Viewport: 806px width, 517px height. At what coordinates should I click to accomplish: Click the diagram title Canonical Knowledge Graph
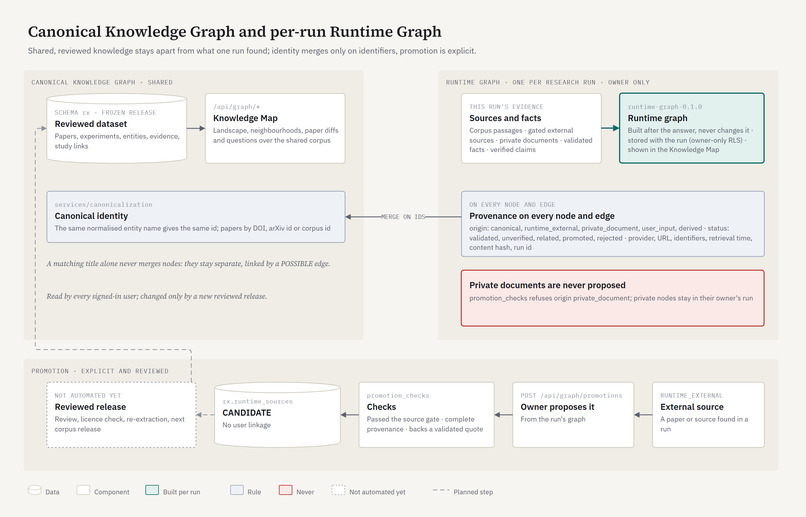tap(234, 32)
